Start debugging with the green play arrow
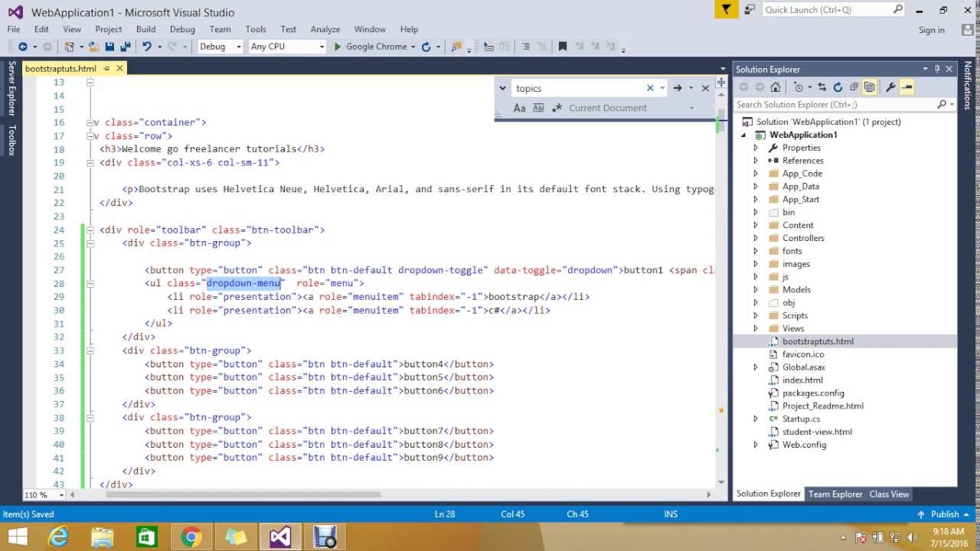The width and height of the screenshot is (980, 551). (x=338, y=47)
